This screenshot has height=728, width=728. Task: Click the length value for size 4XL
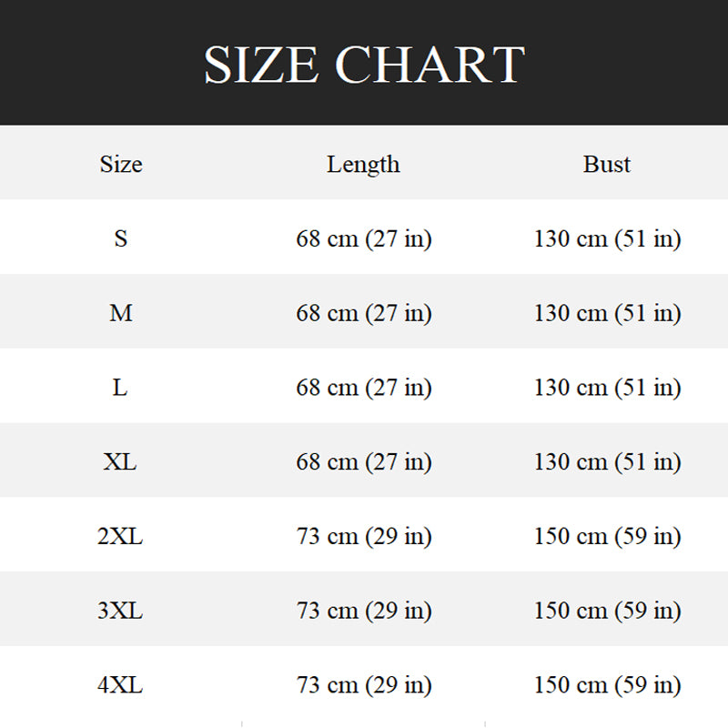click(x=364, y=685)
